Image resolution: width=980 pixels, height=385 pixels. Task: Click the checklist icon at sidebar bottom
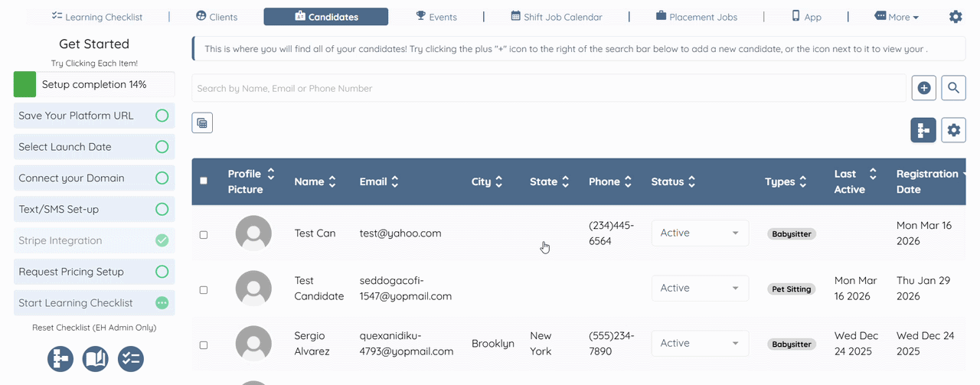131,359
